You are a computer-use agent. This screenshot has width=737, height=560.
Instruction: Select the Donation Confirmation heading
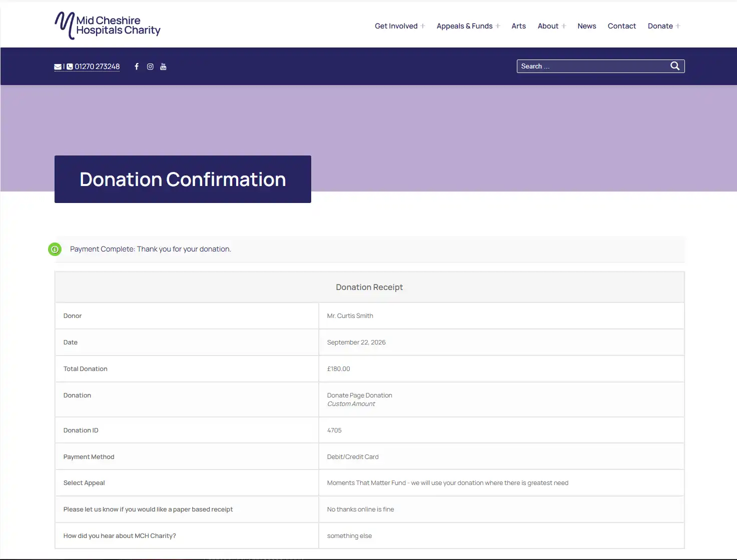(x=183, y=179)
